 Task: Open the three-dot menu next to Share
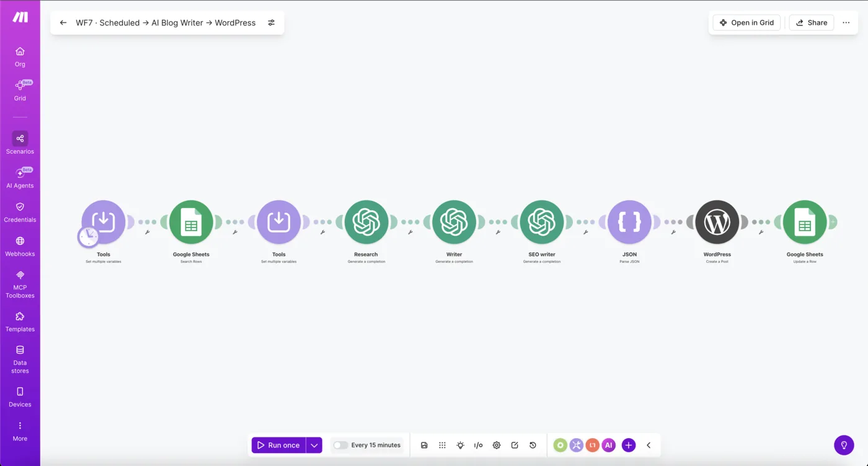(846, 23)
